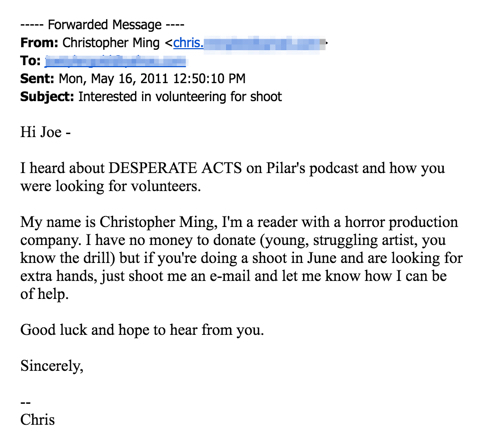Click the Hi Joe greeting
The height and width of the screenshot is (438, 485).
(x=45, y=132)
